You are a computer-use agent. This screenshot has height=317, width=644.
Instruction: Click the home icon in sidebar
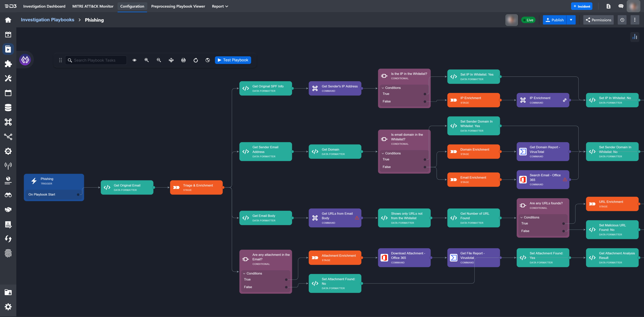click(8, 20)
